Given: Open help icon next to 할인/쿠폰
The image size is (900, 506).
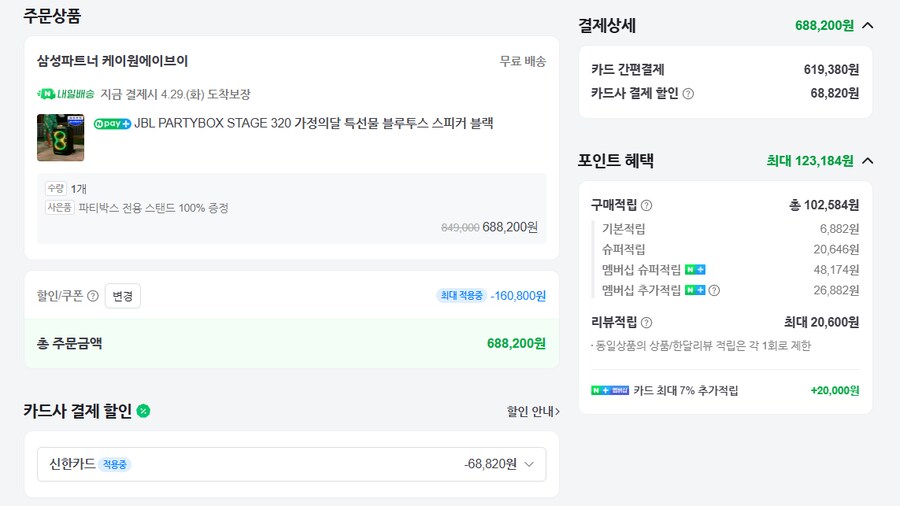Looking at the screenshot, I should pyautogui.click(x=93, y=296).
